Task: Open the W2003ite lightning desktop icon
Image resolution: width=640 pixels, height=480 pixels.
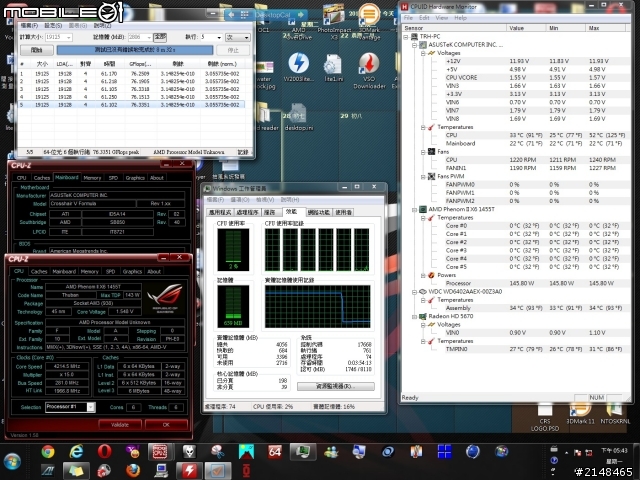Action: [x=298, y=68]
